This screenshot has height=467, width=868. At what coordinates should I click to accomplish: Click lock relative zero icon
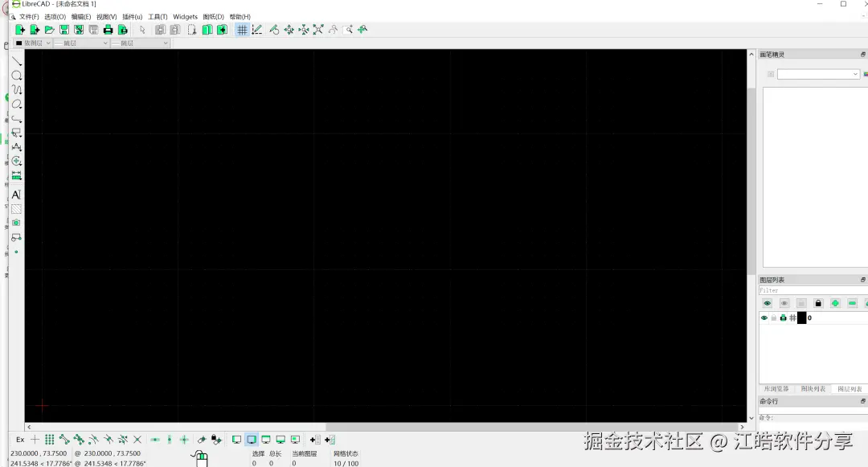point(216,440)
